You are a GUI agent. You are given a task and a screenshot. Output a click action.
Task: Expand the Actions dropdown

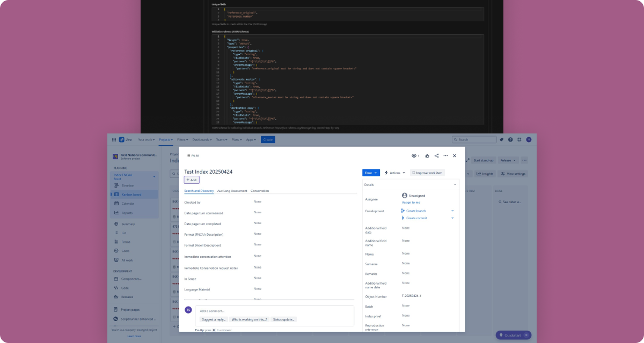(x=394, y=173)
